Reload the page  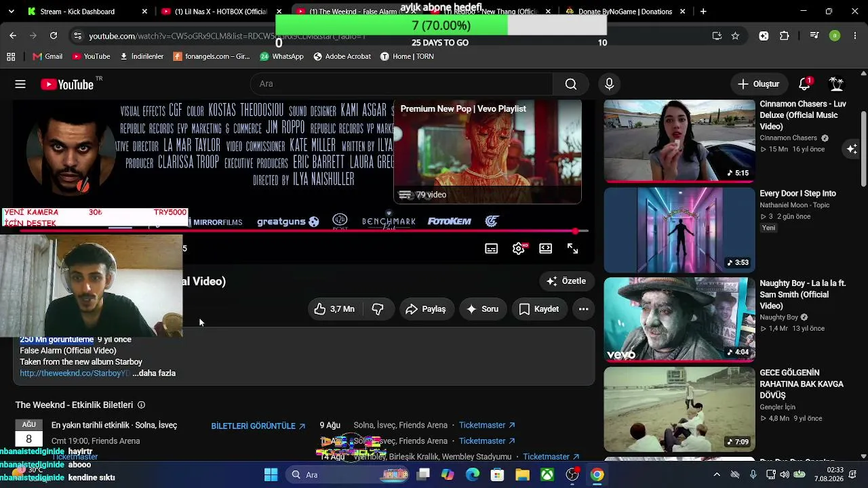pos(54,36)
